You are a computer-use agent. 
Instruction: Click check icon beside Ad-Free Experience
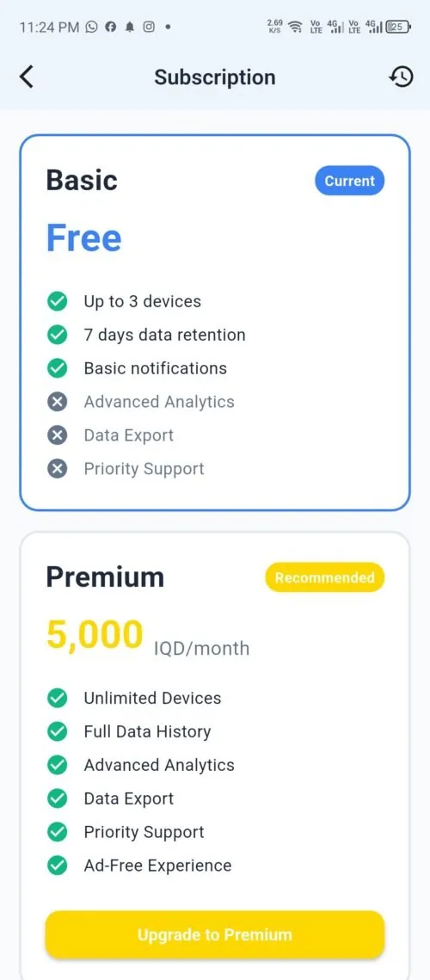coord(57,866)
